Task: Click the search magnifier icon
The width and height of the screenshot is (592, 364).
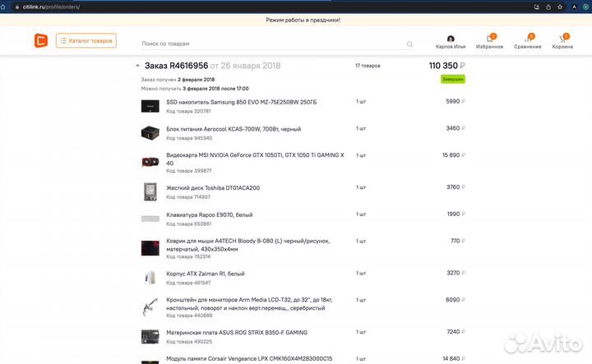Action: [x=409, y=44]
